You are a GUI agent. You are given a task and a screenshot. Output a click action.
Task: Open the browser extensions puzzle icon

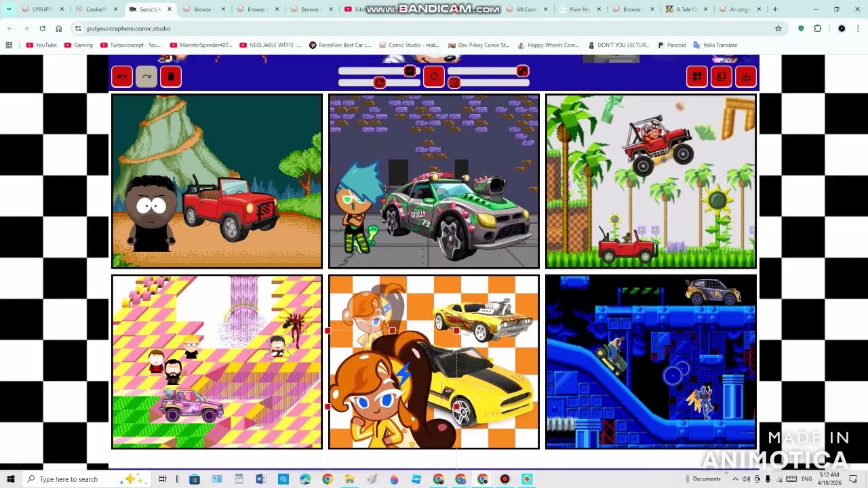pos(817,28)
